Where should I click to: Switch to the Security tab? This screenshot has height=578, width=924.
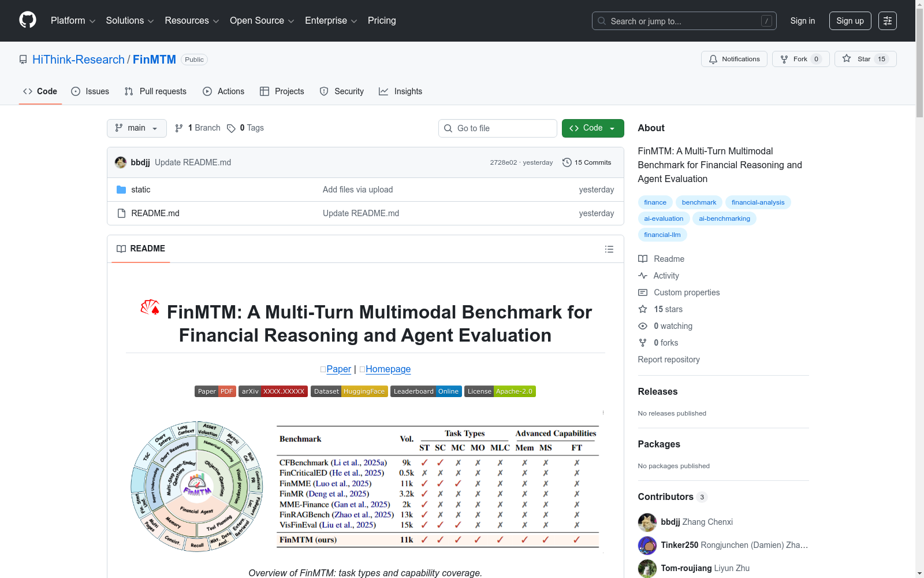click(x=342, y=91)
